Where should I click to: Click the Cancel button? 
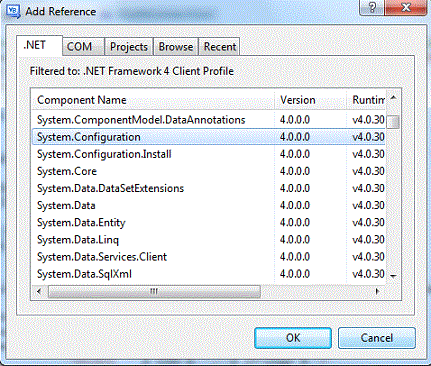[377, 338]
